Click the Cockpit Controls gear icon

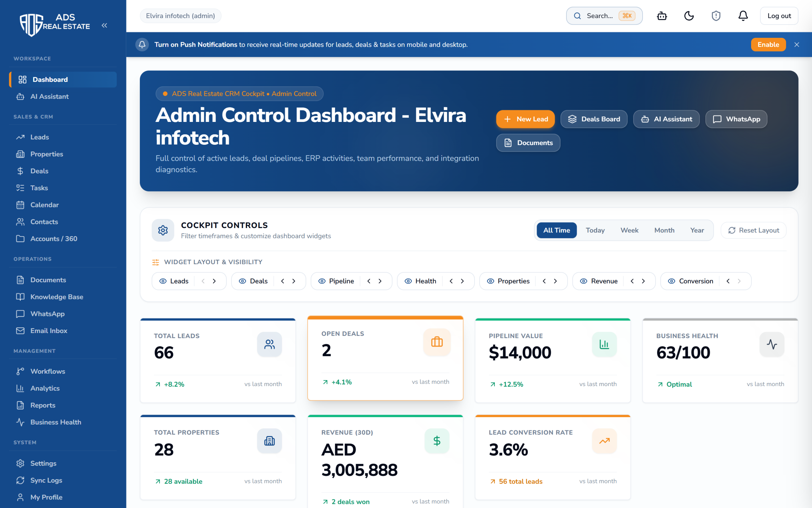pos(163,230)
